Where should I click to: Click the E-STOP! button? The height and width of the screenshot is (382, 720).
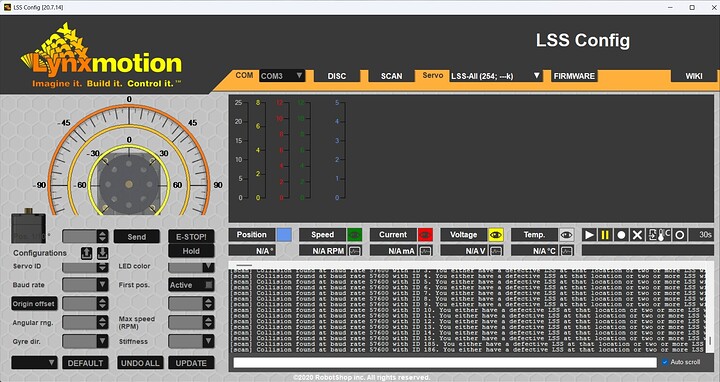tap(191, 236)
